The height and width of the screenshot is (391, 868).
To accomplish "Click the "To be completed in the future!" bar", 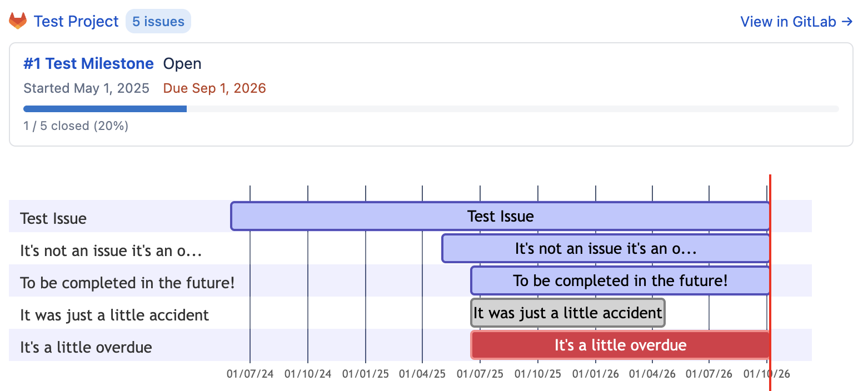I will click(x=620, y=280).
